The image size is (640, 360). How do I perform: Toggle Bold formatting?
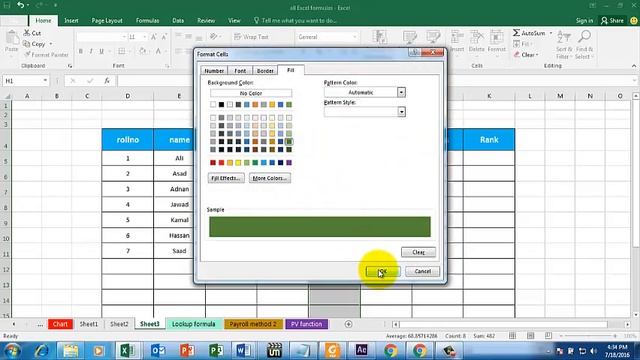(x=80, y=51)
